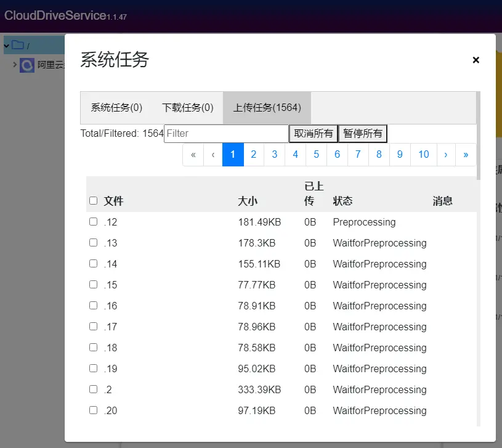Screen dimensions: 502x448
Task: Click size value 155.11KB
Action: (x=259, y=264)
